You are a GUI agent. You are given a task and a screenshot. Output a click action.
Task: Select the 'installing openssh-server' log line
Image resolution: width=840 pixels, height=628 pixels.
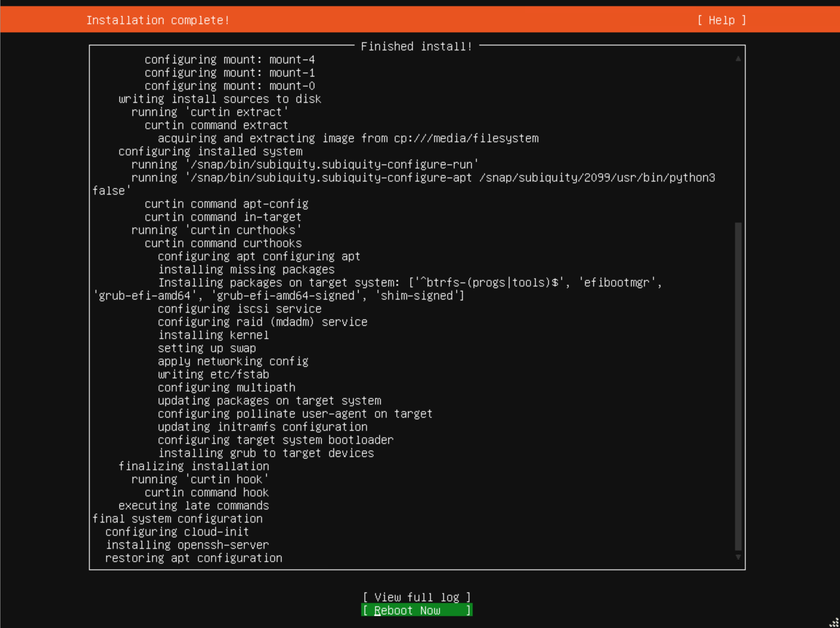point(187,545)
